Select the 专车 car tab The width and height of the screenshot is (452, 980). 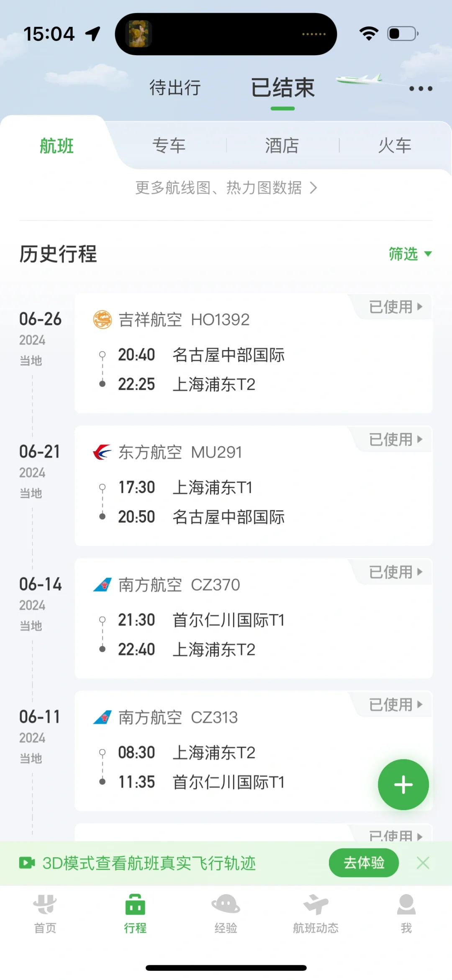(169, 146)
